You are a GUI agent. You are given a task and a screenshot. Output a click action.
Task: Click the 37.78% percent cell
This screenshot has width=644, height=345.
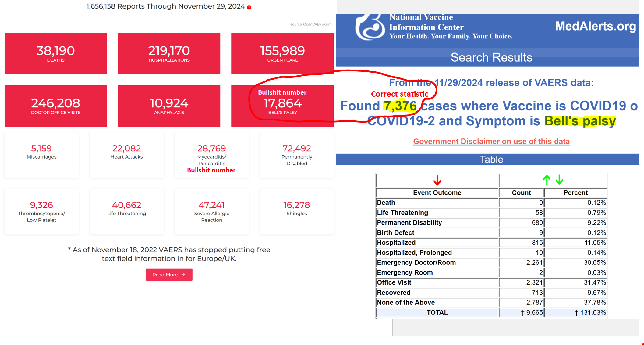[x=575, y=303]
